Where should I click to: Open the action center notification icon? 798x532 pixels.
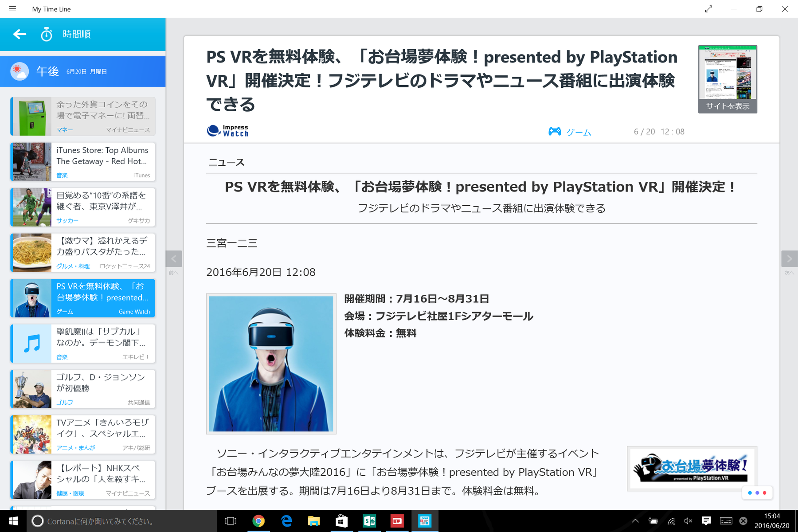[706, 521]
